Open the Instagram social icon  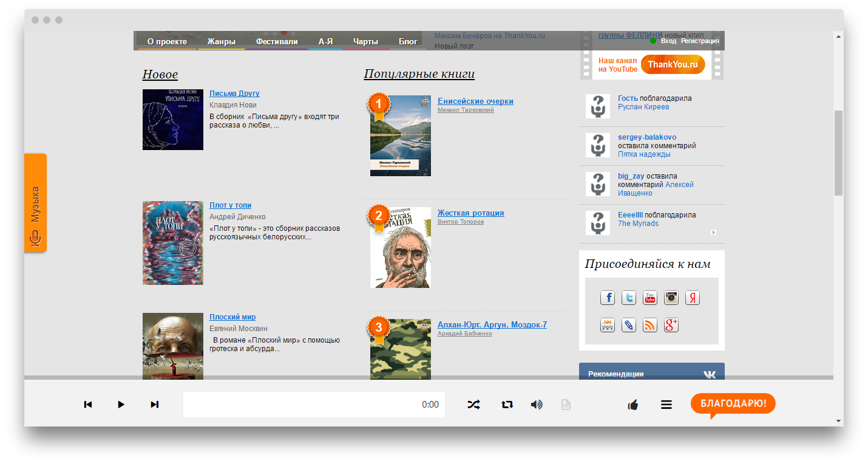[671, 298]
